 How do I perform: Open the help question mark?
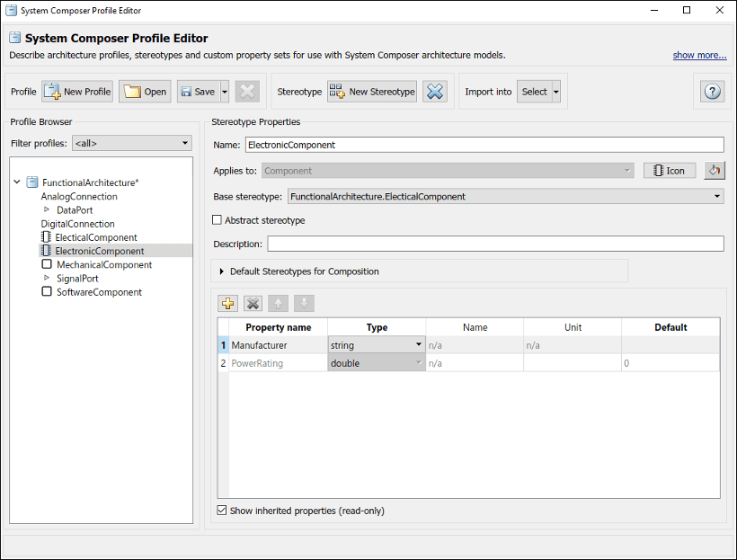coord(712,91)
